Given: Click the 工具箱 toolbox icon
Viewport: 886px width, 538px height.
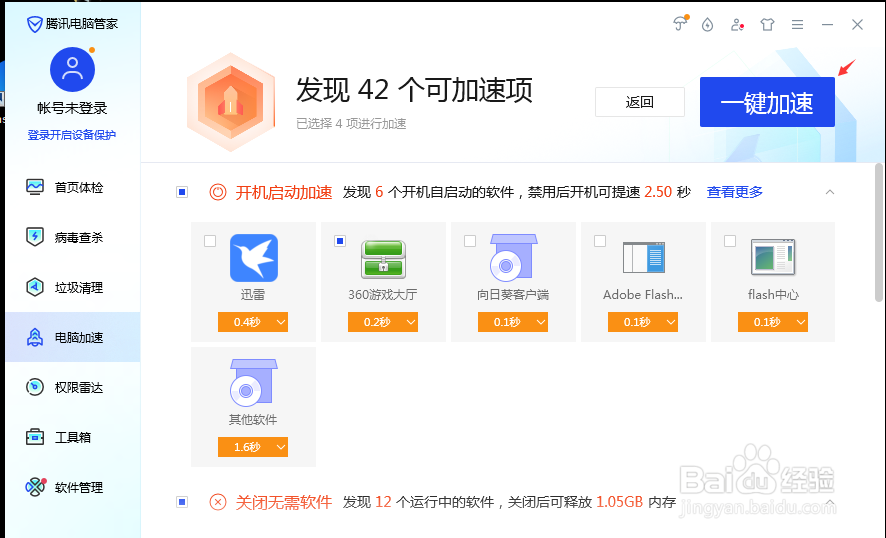Looking at the screenshot, I should pyautogui.click(x=35, y=437).
